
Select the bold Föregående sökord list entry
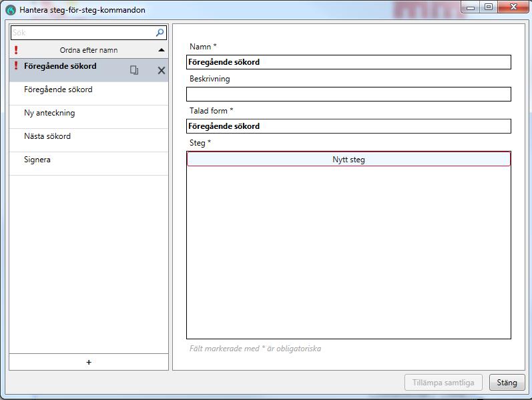pyautogui.click(x=89, y=70)
